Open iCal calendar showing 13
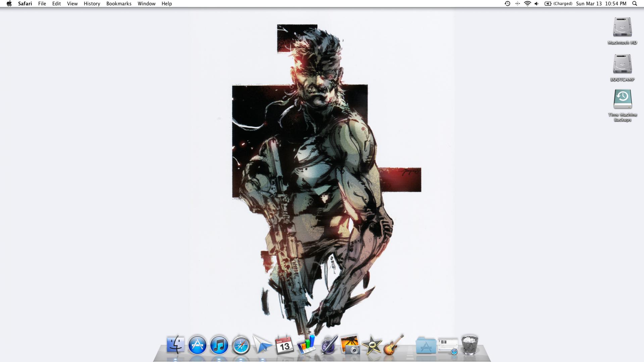This screenshot has width=644, height=362. pyautogui.click(x=284, y=345)
